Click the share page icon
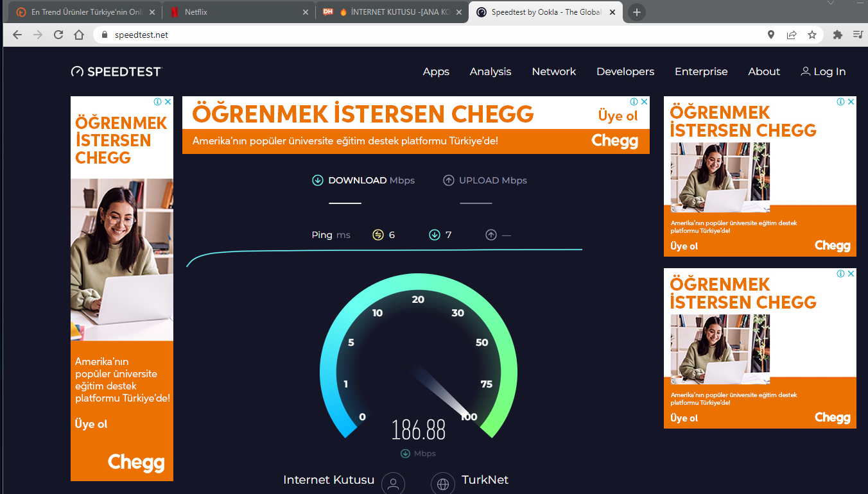This screenshot has width=868, height=494. (x=792, y=35)
